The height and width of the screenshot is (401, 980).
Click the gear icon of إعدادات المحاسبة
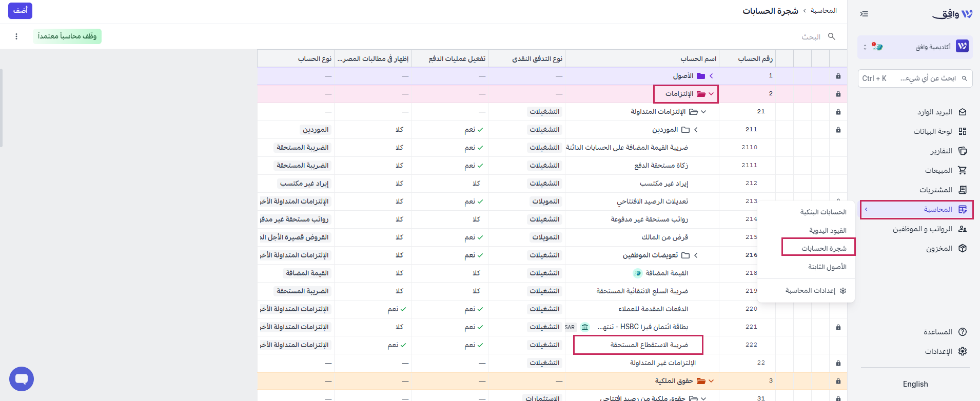tap(843, 291)
